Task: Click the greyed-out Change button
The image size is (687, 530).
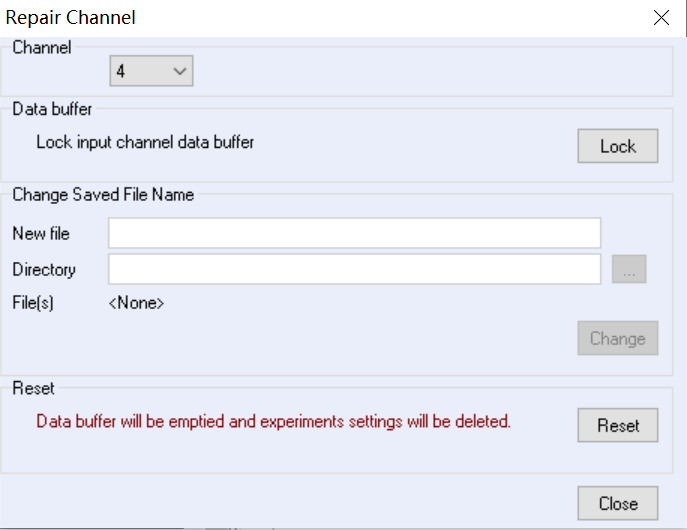Action: [617, 338]
